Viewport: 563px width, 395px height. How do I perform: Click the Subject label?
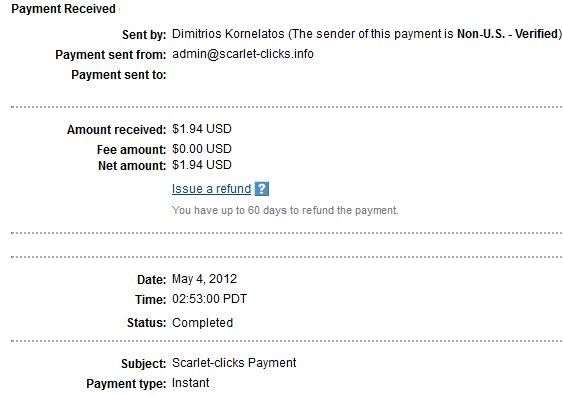coord(144,363)
